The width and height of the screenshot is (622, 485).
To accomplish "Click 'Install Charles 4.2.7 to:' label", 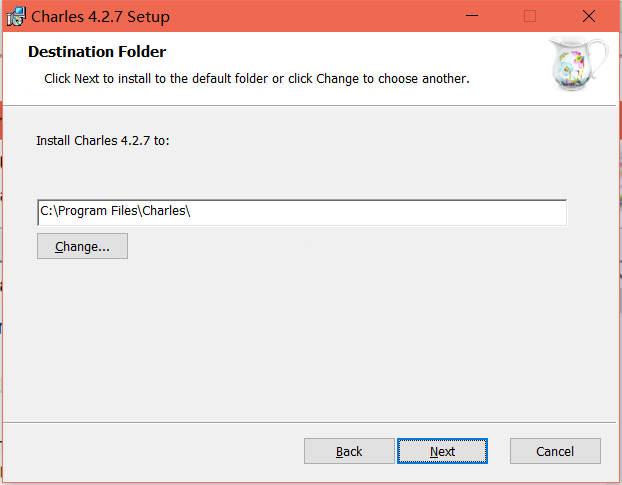I will click(103, 141).
